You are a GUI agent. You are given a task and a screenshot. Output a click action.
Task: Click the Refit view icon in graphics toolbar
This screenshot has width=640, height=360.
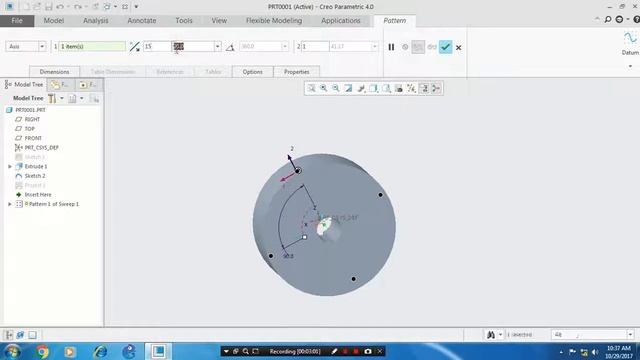pyautogui.click(x=311, y=88)
